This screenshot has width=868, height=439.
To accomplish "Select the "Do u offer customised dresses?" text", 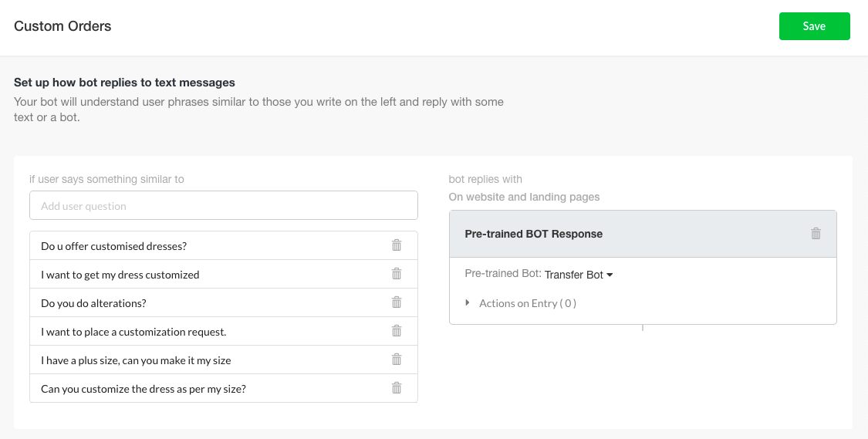I will 114,246.
